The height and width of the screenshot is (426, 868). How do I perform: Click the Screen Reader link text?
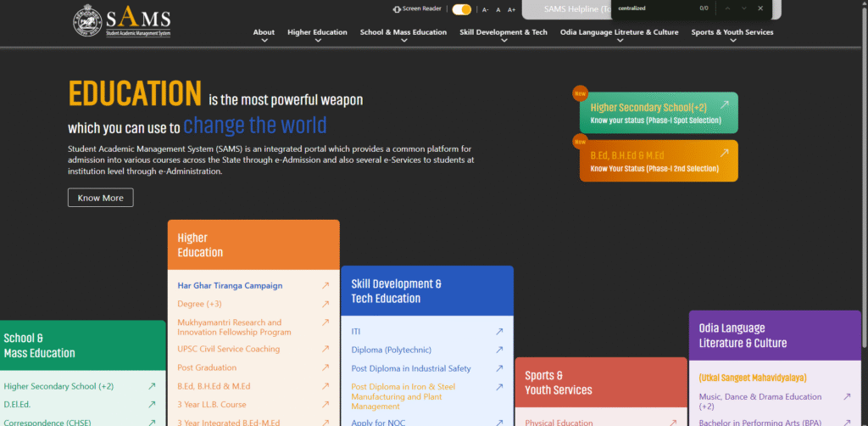[x=422, y=8]
